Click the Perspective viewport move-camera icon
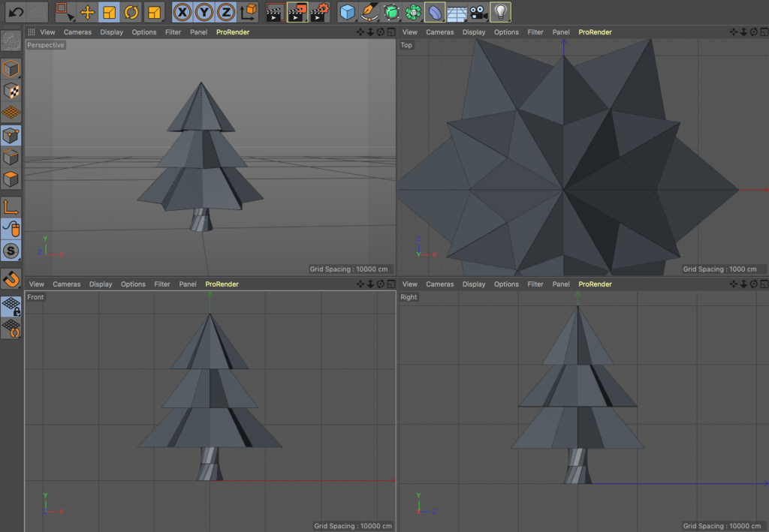Viewport: 769px width, 532px height. pos(360,32)
